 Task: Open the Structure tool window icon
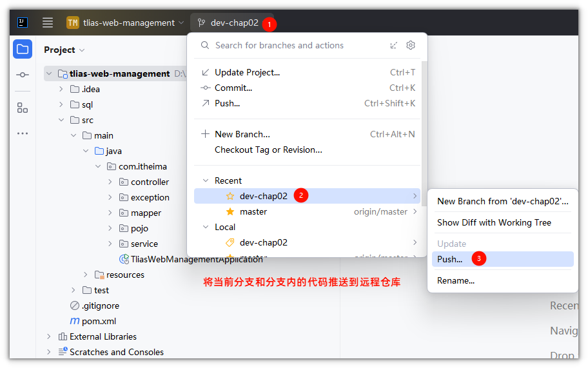click(x=23, y=108)
